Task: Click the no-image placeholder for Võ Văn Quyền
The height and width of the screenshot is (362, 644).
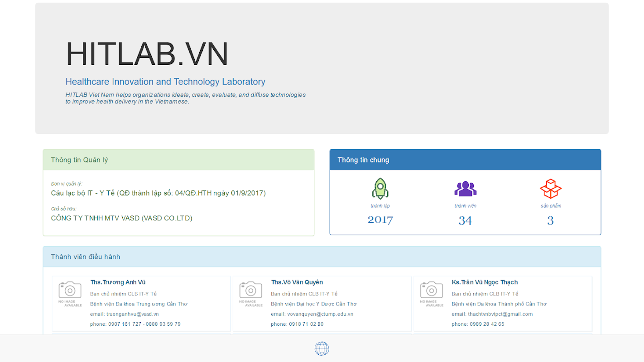Action: [x=251, y=294]
